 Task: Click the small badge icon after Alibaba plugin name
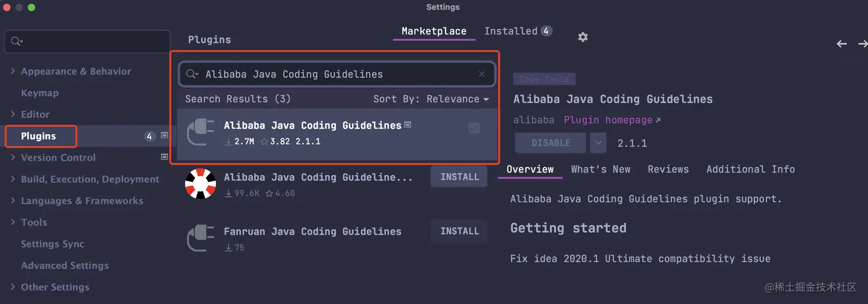pyautogui.click(x=408, y=124)
